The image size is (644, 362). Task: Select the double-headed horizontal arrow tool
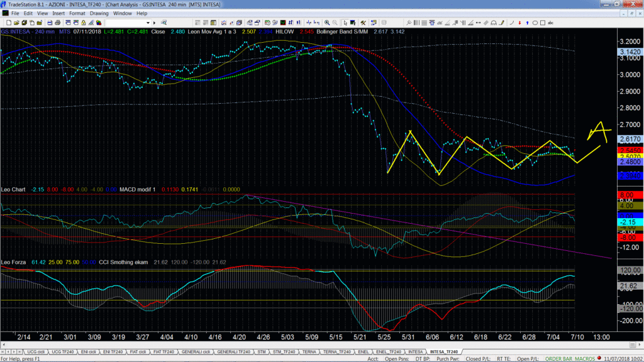[x=478, y=23]
